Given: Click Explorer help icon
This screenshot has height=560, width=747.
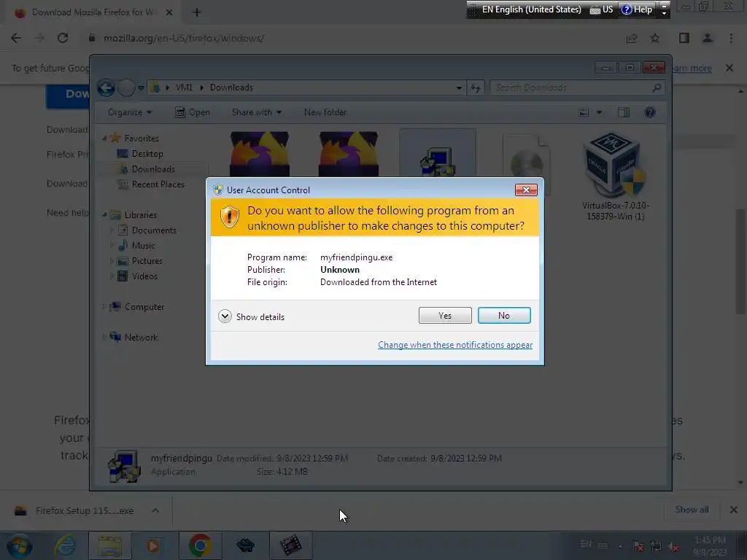Looking at the screenshot, I should pos(650,112).
